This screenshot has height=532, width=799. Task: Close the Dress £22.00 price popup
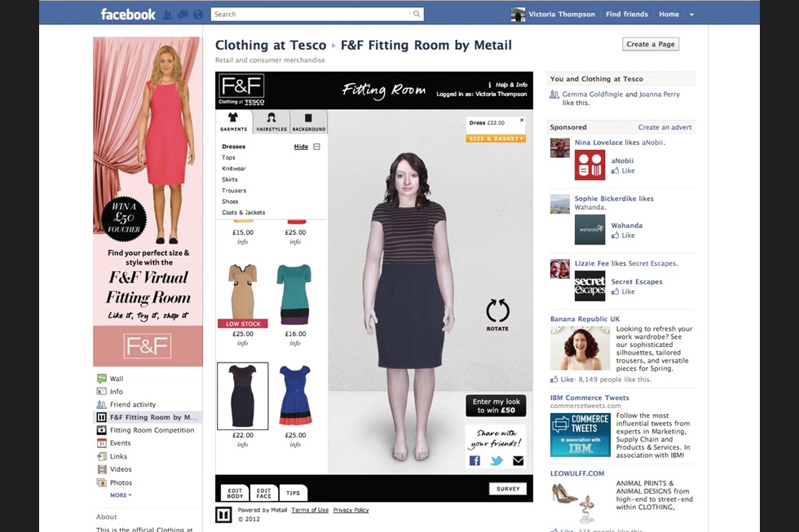[522, 121]
